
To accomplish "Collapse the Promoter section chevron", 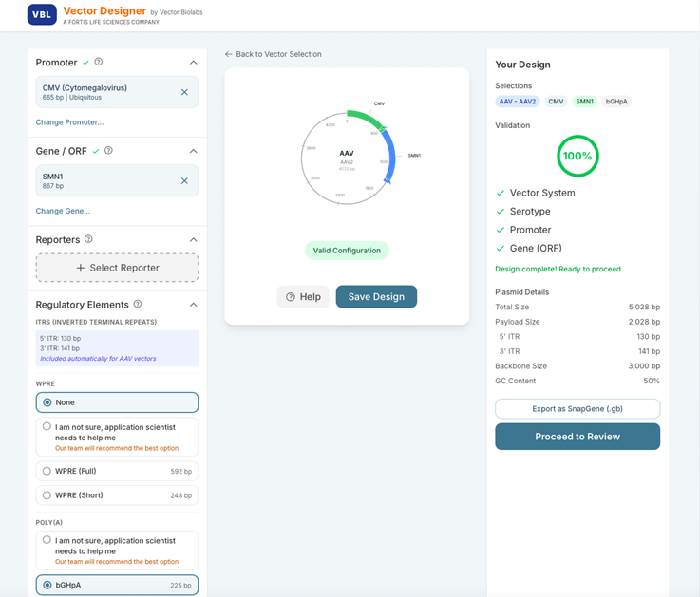I will point(194,63).
